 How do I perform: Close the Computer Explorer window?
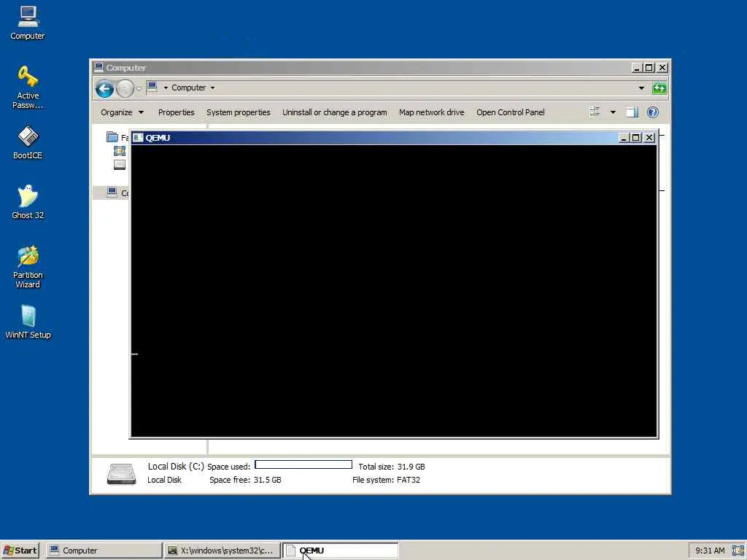(x=662, y=68)
